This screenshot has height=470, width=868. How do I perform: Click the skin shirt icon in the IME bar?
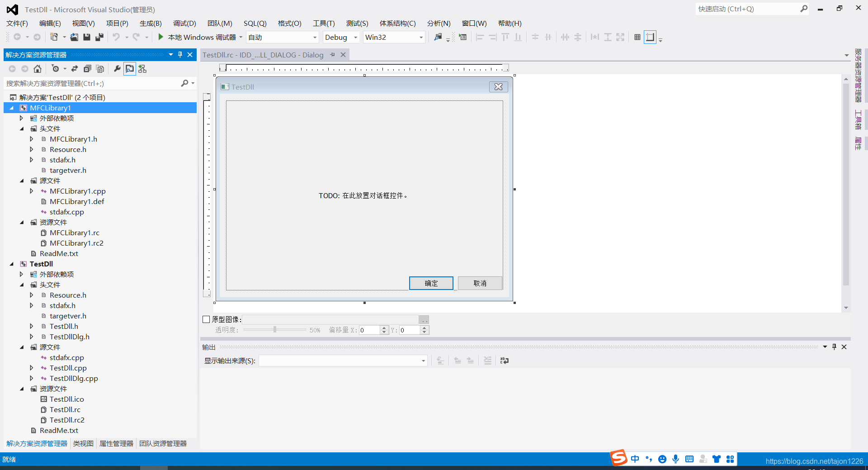coord(717,459)
